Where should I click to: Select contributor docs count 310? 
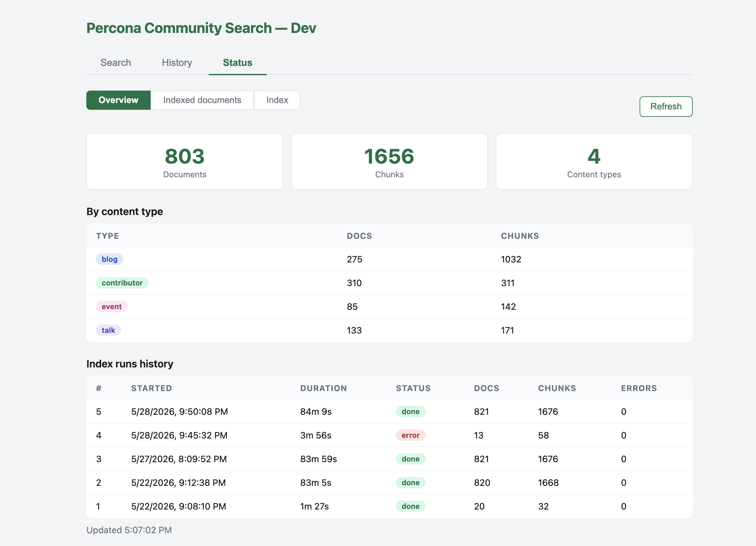click(354, 283)
